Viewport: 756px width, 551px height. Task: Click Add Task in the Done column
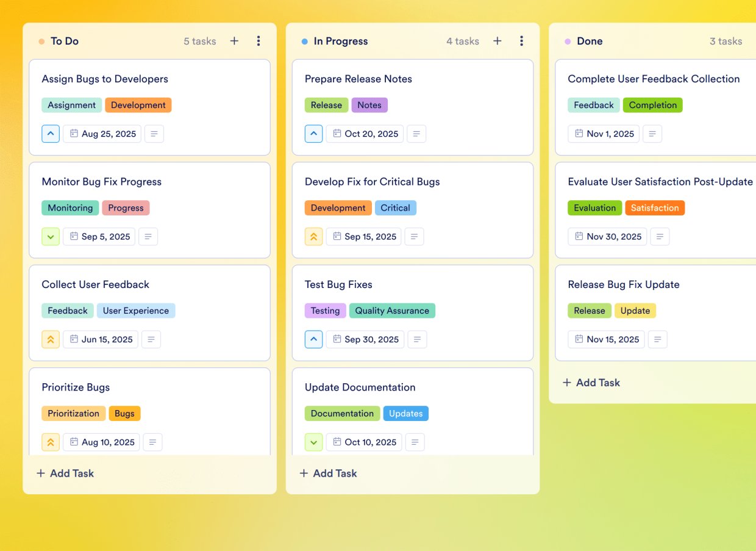591,383
